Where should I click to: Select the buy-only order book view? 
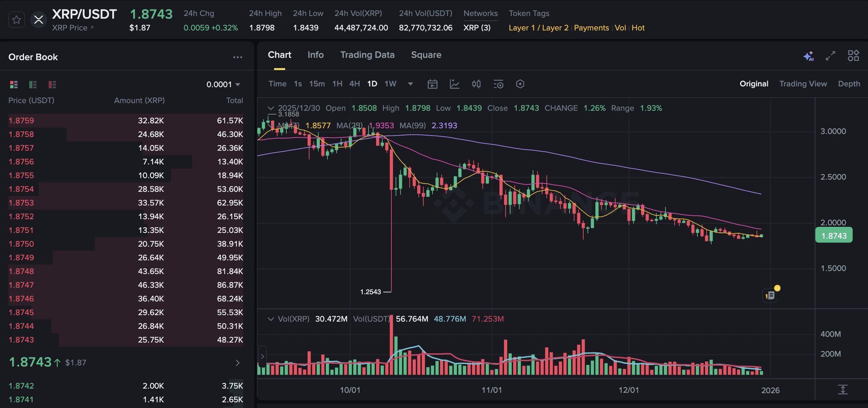pyautogui.click(x=33, y=84)
